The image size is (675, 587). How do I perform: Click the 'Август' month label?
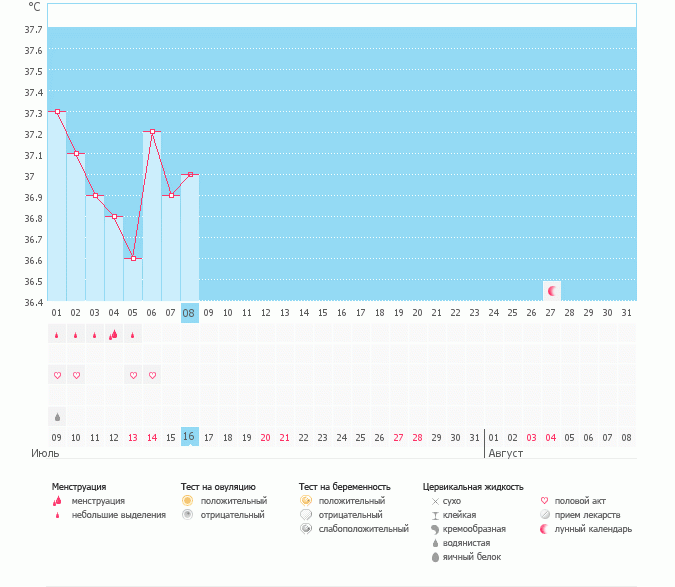click(x=505, y=453)
